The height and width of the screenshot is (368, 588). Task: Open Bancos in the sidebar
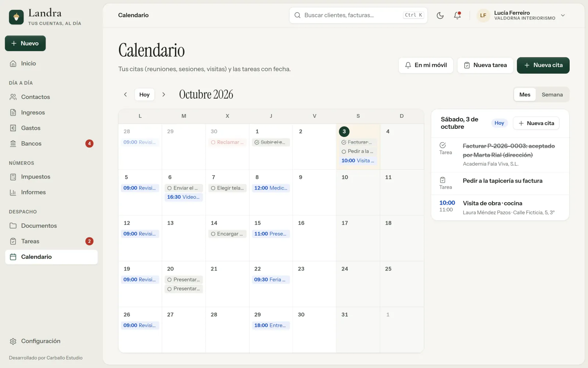(51, 144)
